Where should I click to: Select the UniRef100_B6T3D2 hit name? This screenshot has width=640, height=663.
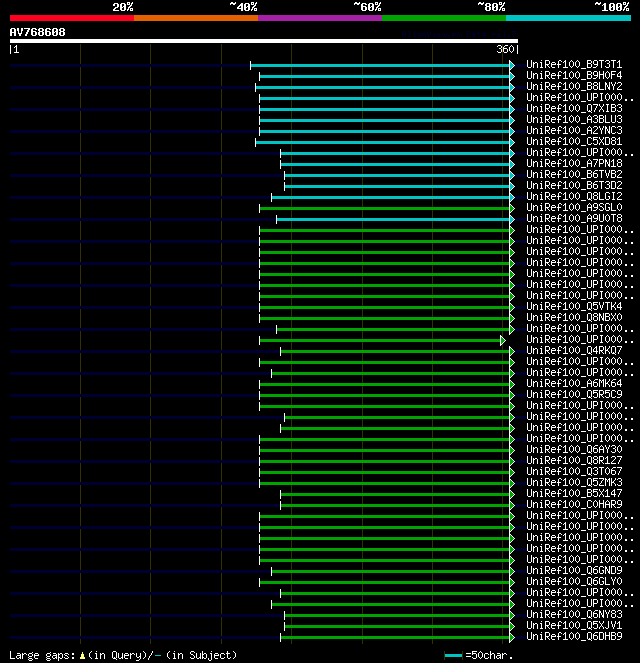tap(574, 185)
